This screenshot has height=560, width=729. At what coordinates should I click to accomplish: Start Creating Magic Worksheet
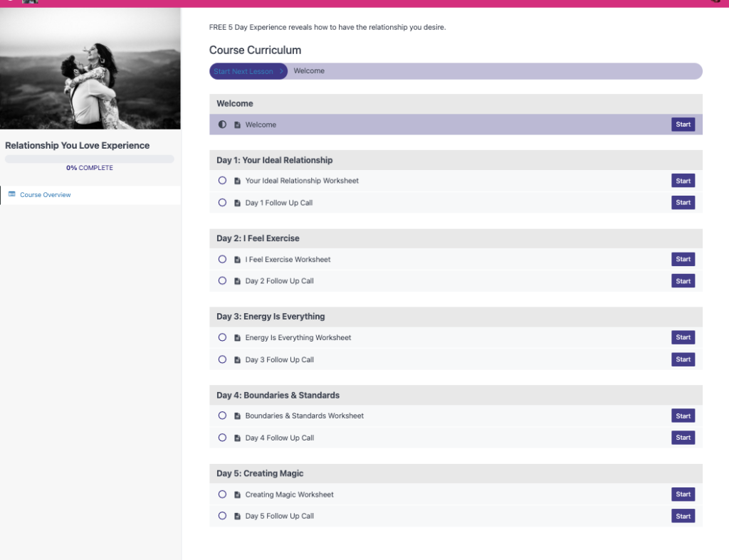click(683, 495)
